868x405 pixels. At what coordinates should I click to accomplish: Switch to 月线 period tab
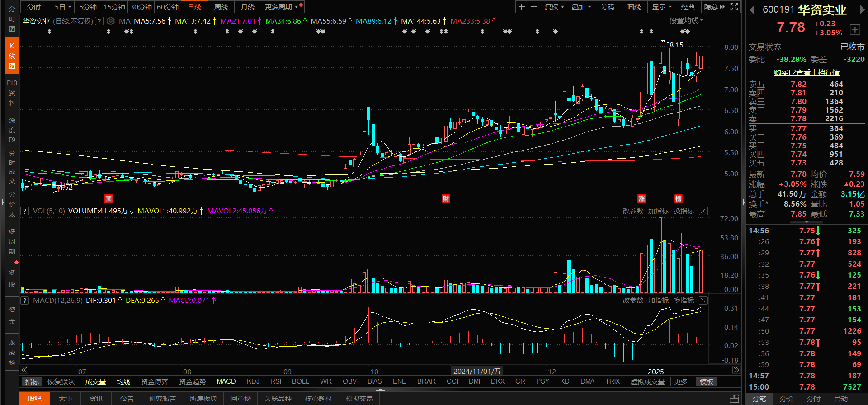248,7
